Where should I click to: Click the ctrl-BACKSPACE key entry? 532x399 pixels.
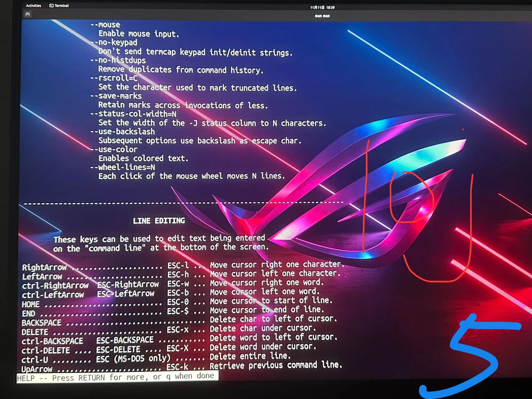(52, 341)
